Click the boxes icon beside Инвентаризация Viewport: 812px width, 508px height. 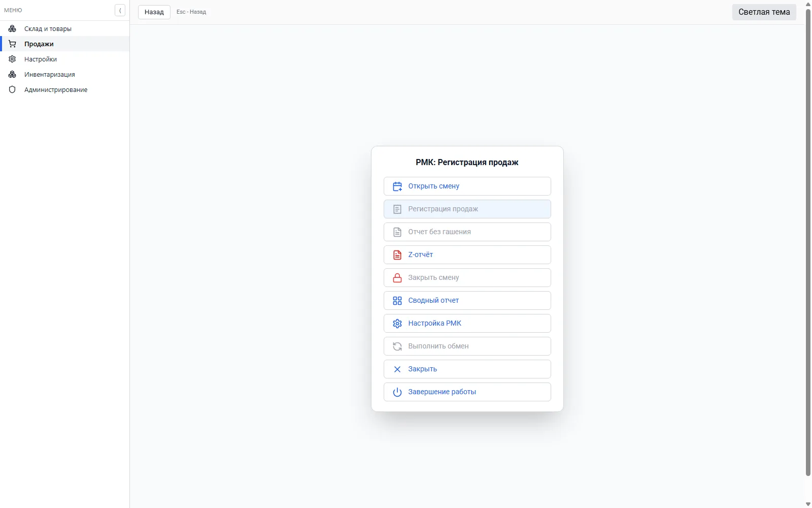point(12,75)
